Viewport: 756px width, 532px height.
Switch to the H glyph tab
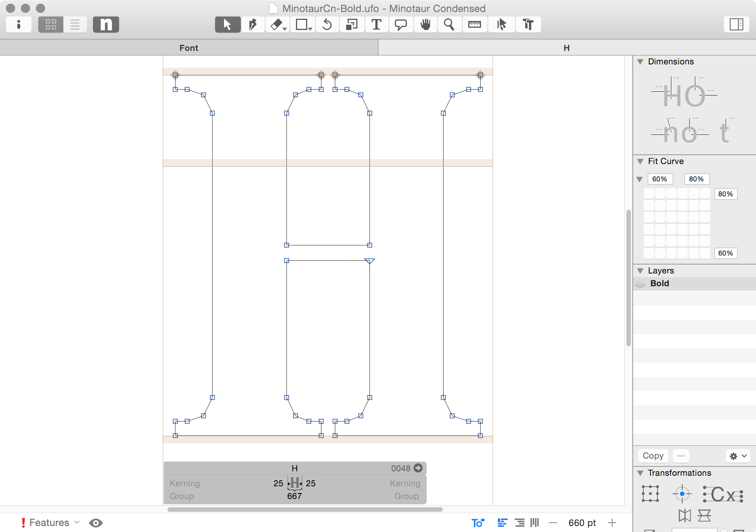(567, 48)
